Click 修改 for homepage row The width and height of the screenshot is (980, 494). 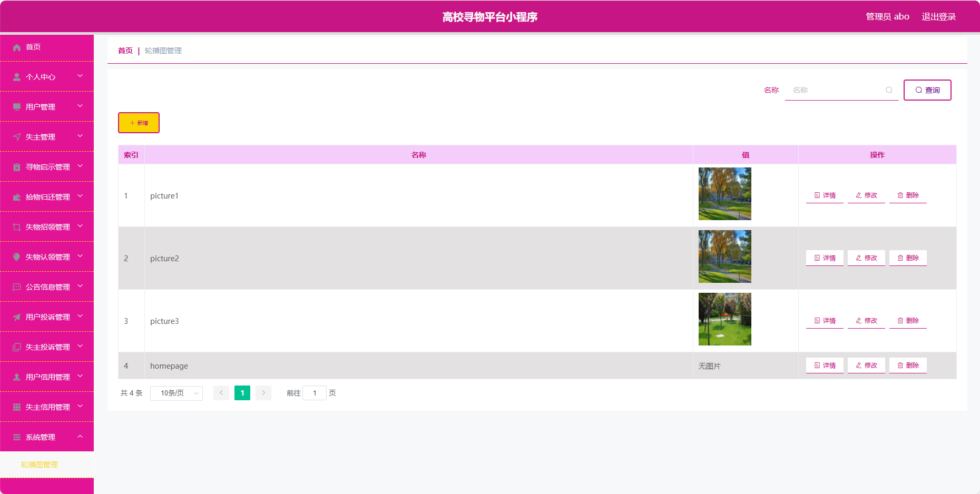(x=866, y=365)
